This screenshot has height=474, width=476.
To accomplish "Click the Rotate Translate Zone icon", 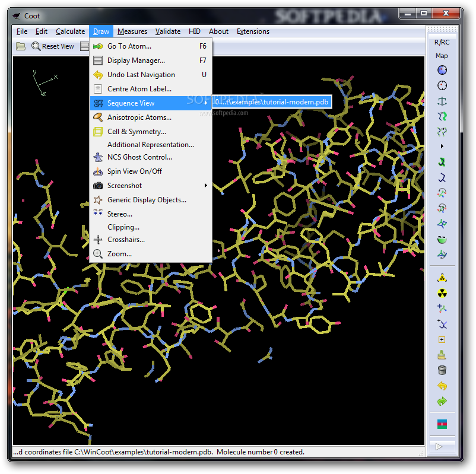I will pyautogui.click(x=442, y=132).
